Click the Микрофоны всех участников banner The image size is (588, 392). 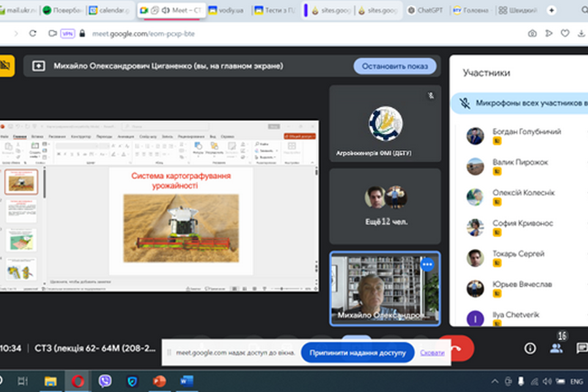(519, 103)
